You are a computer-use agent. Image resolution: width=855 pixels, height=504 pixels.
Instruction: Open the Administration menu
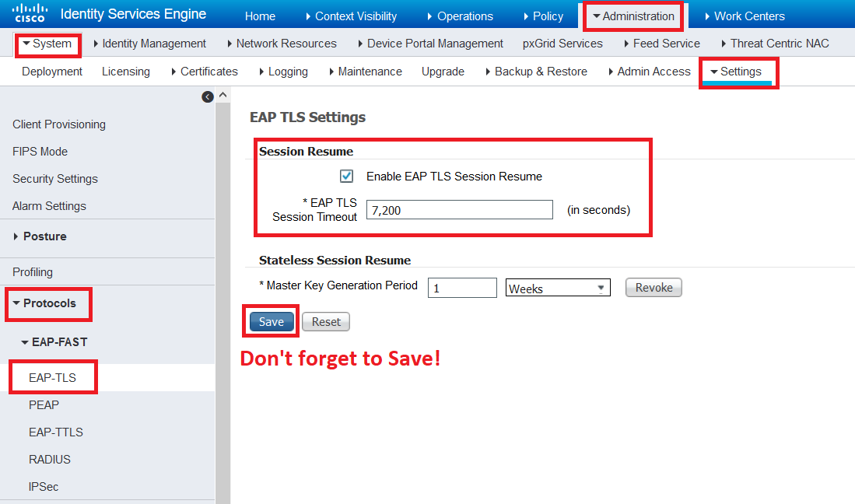click(632, 16)
